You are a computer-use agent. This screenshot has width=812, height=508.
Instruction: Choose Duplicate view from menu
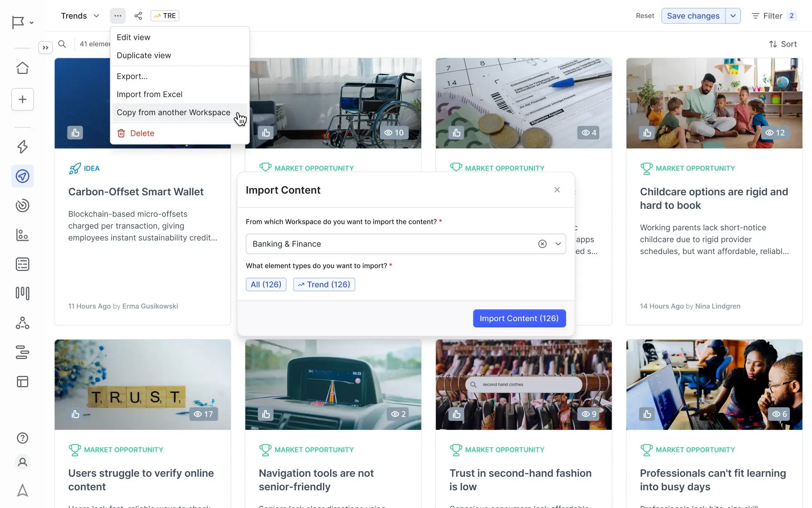144,55
